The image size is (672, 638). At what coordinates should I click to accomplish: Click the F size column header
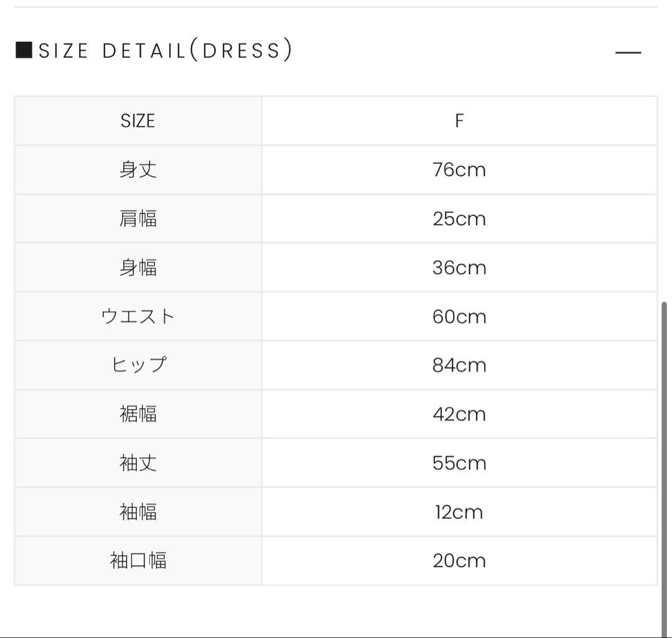pos(460,121)
